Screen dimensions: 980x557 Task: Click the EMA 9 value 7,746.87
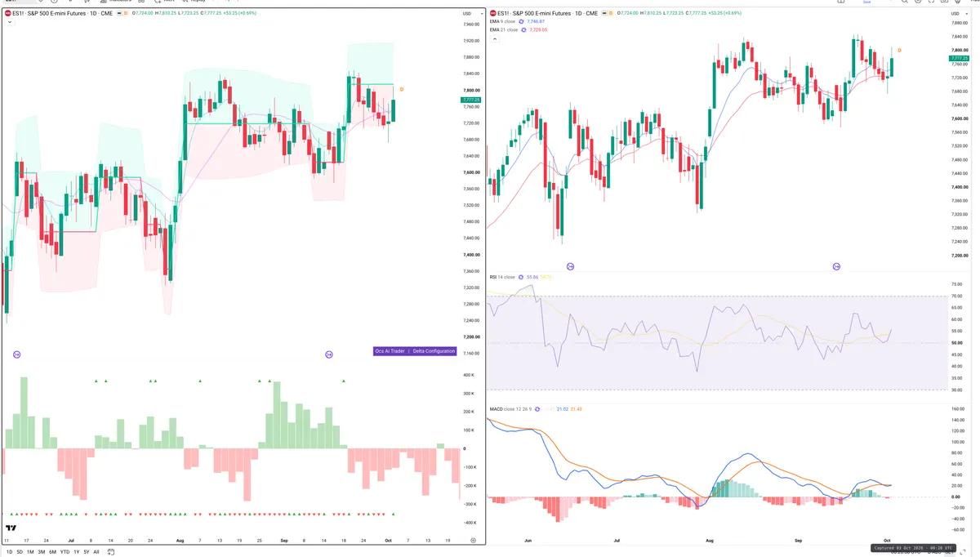(x=537, y=22)
